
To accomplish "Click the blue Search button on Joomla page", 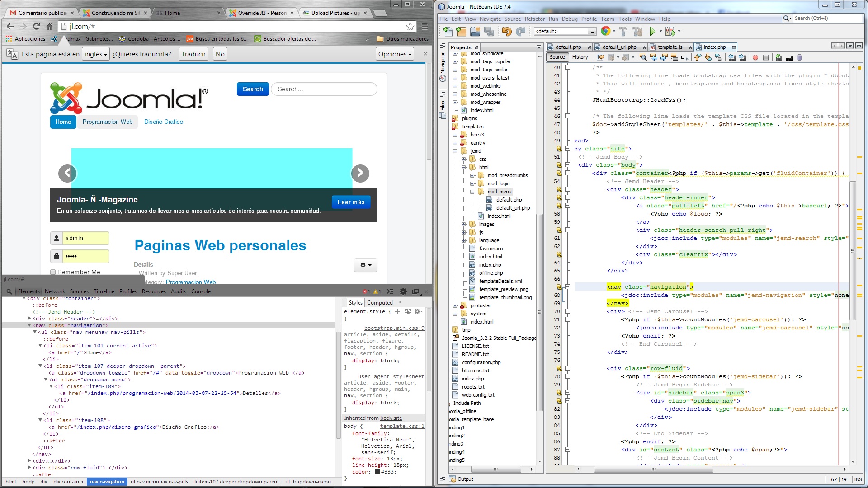I will (x=253, y=89).
